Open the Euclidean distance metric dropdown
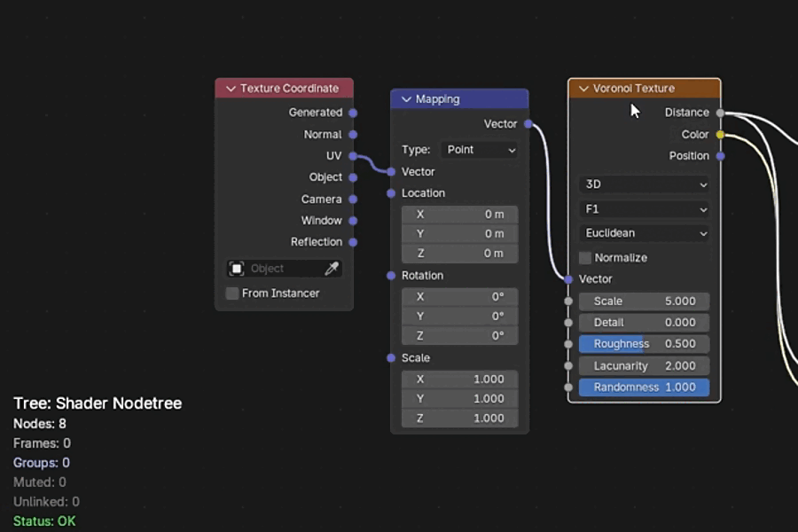The image size is (798, 532). (x=645, y=233)
